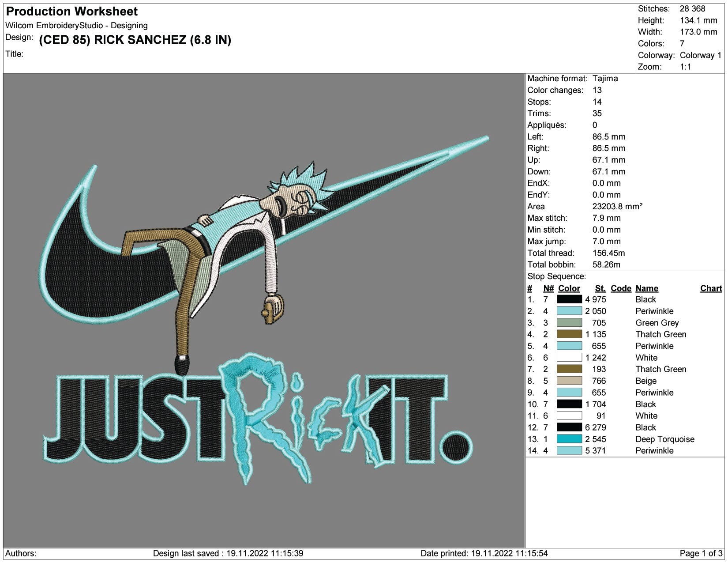Click 'Colorway 1' value

pyautogui.click(x=701, y=55)
